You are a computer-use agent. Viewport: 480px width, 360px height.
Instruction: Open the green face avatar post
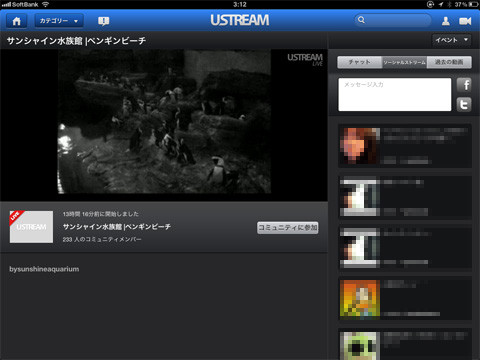click(x=360, y=345)
